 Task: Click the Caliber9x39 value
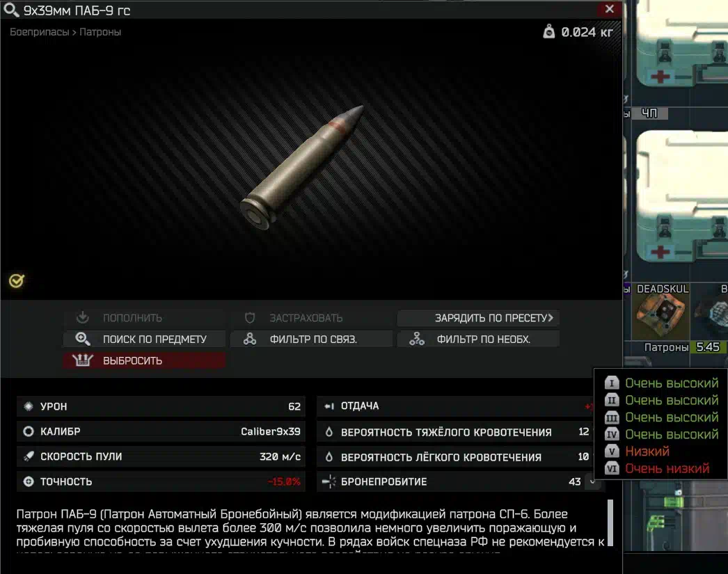pyautogui.click(x=270, y=431)
